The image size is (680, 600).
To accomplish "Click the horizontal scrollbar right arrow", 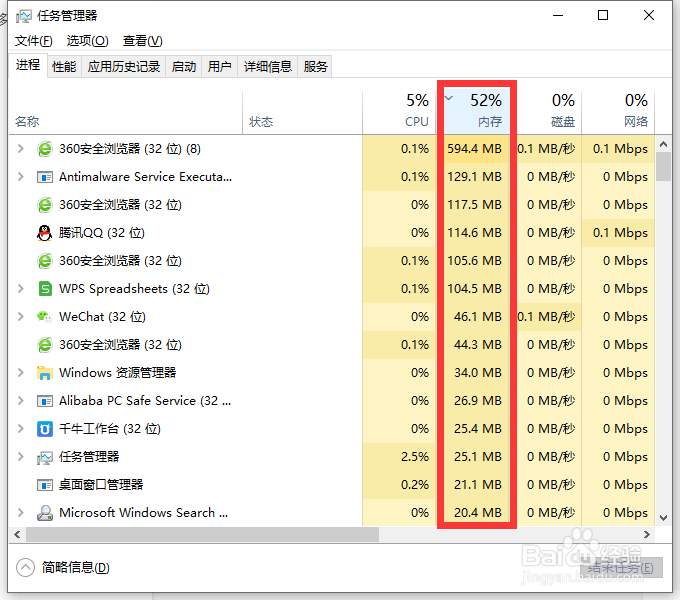I will point(647,535).
